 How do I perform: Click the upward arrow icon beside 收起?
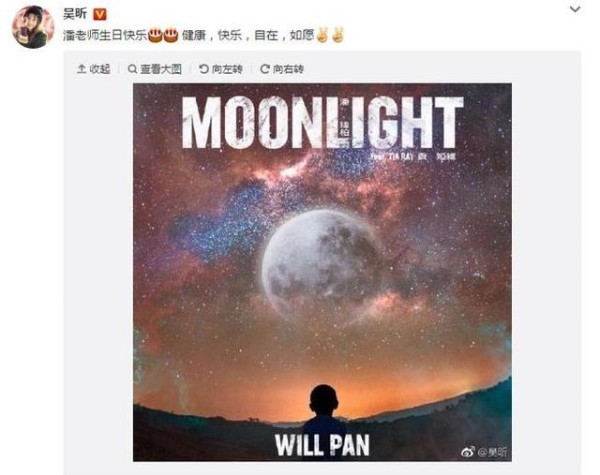(81, 69)
